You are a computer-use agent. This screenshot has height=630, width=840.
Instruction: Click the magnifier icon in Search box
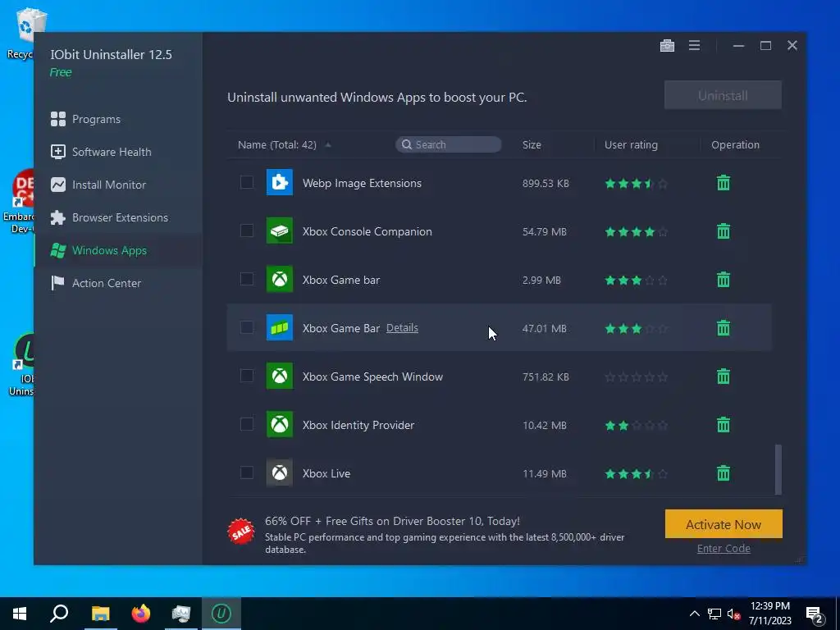click(x=407, y=144)
